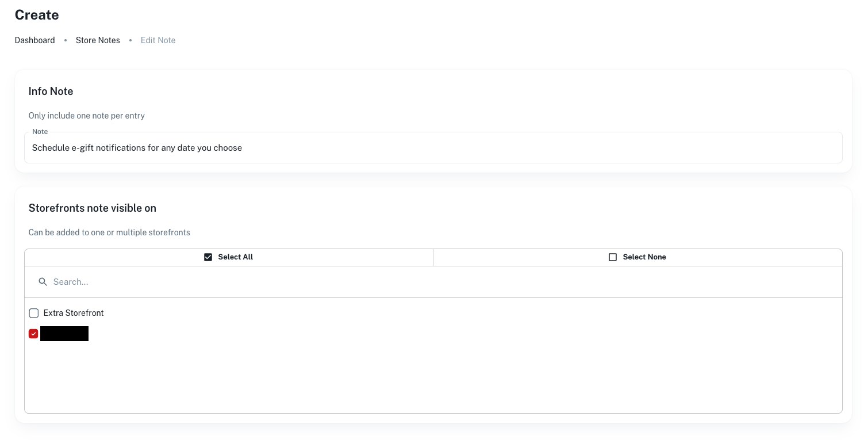The width and height of the screenshot is (868, 443).
Task: Click the checked box icon beside Select All
Action: 208,257
